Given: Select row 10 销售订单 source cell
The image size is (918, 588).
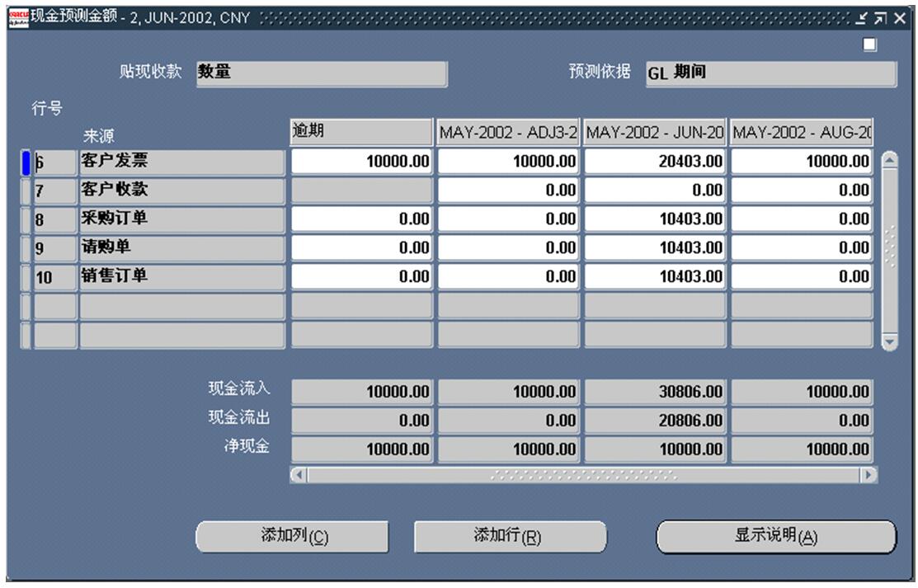Looking at the screenshot, I should (181, 276).
